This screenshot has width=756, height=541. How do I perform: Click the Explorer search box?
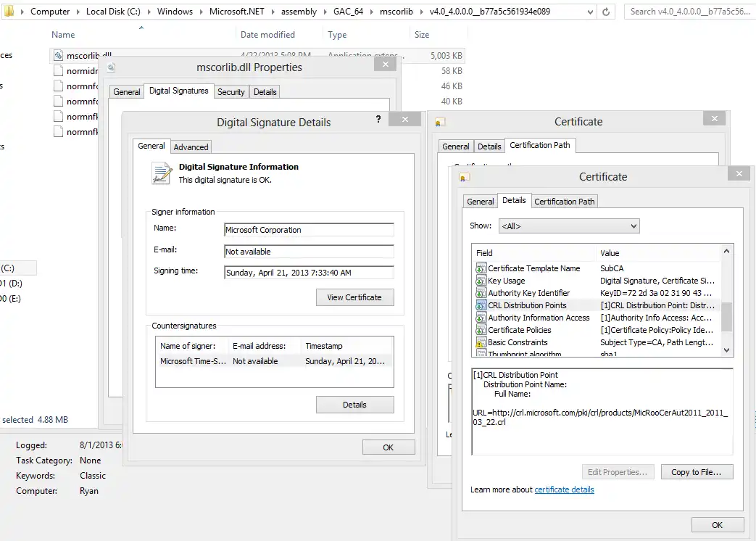(689, 12)
